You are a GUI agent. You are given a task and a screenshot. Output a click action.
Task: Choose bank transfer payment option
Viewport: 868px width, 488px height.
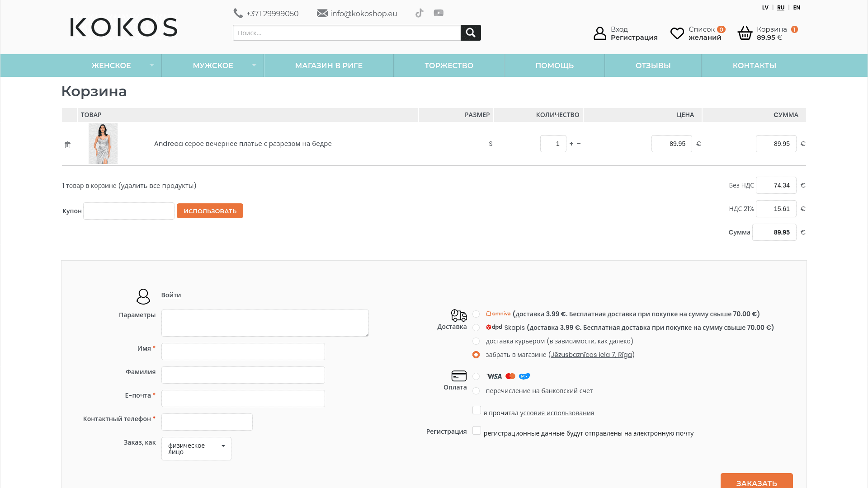tap(476, 391)
